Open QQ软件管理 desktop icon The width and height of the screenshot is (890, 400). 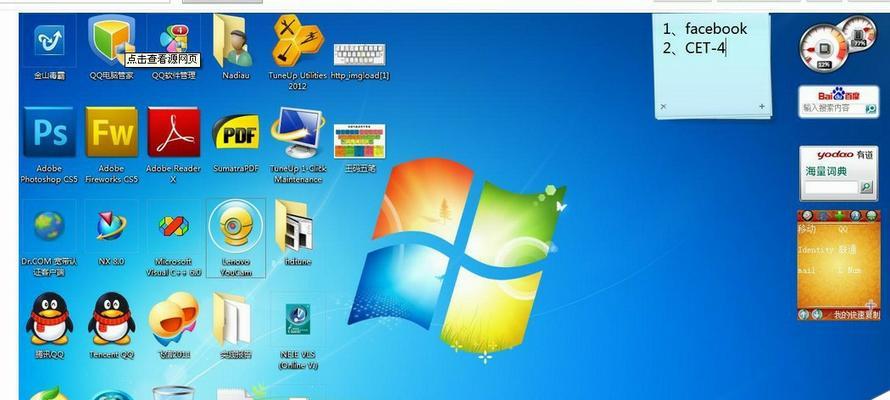click(x=174, y=41)
